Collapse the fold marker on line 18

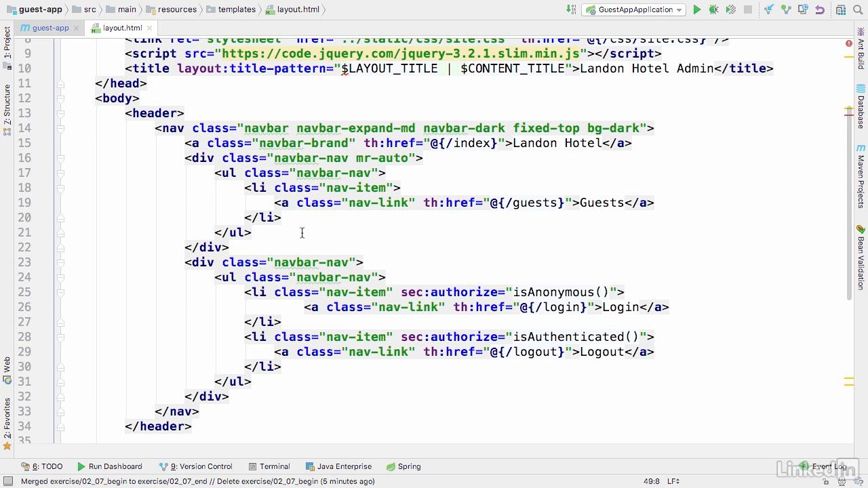[x=60, y=188]
